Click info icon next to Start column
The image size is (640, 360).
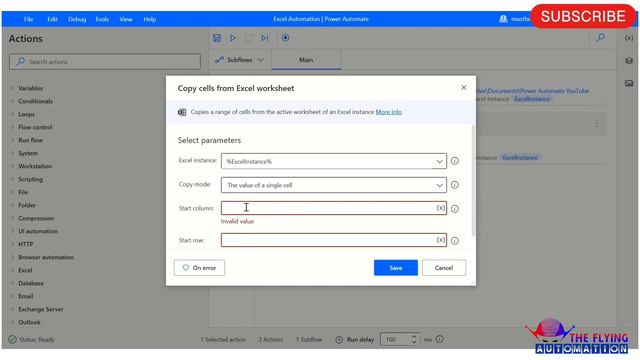pos(455,209)
